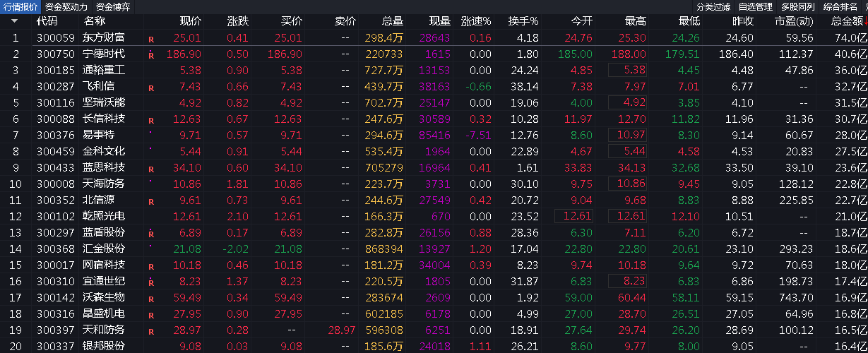The height and width of the screenshot is (353, 868).
Task: Open the 资金博弈 tab
Action: click(112, 6)
